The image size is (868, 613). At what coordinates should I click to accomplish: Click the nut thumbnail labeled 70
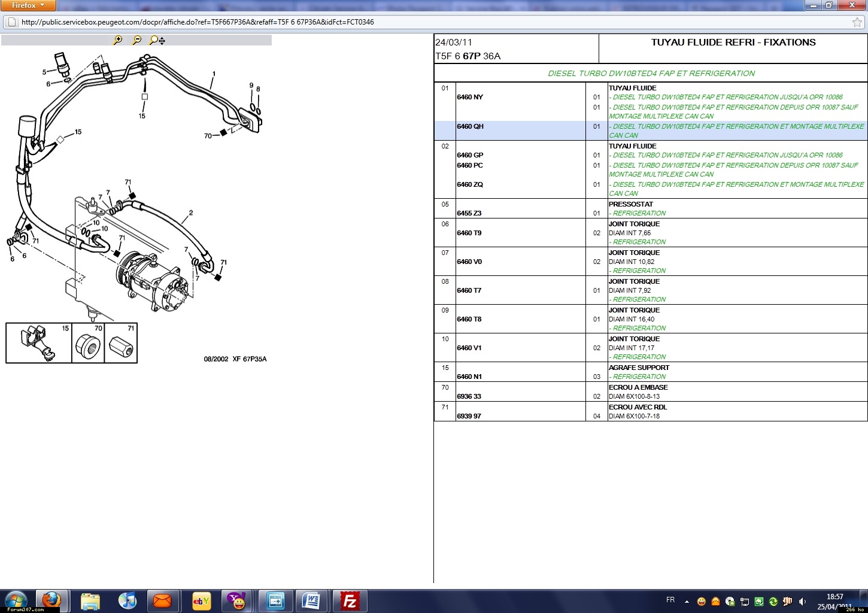pyautogui.click(x=87, y=345)
